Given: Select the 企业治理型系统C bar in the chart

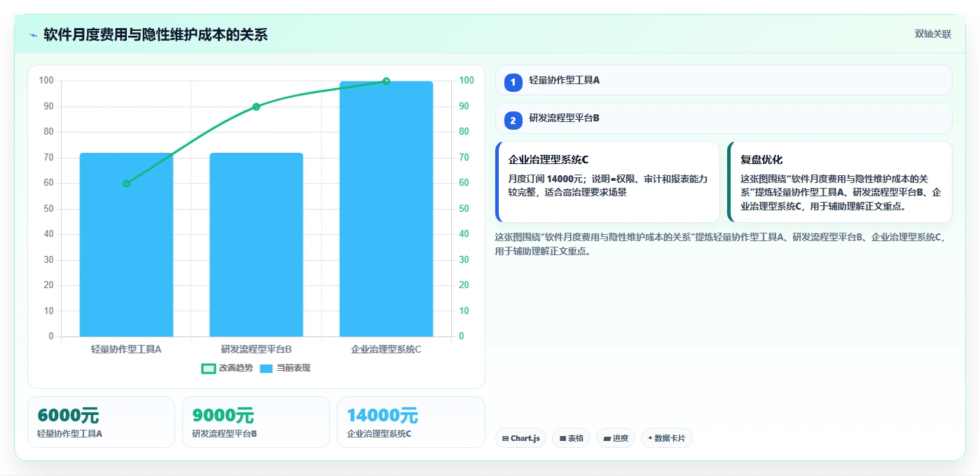Looking at the screenshot, I should tap(386, 209).
